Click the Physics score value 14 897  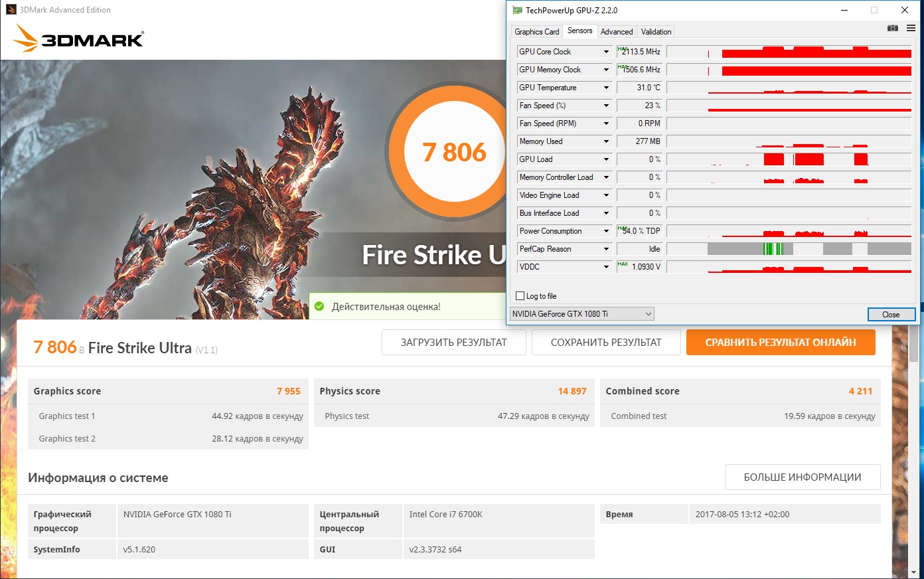click(572, 391)
